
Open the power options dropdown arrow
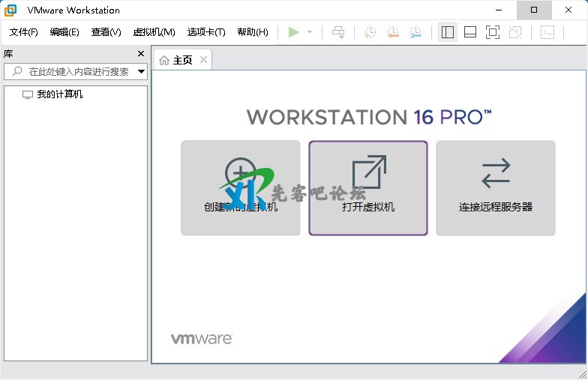[310, 32]
